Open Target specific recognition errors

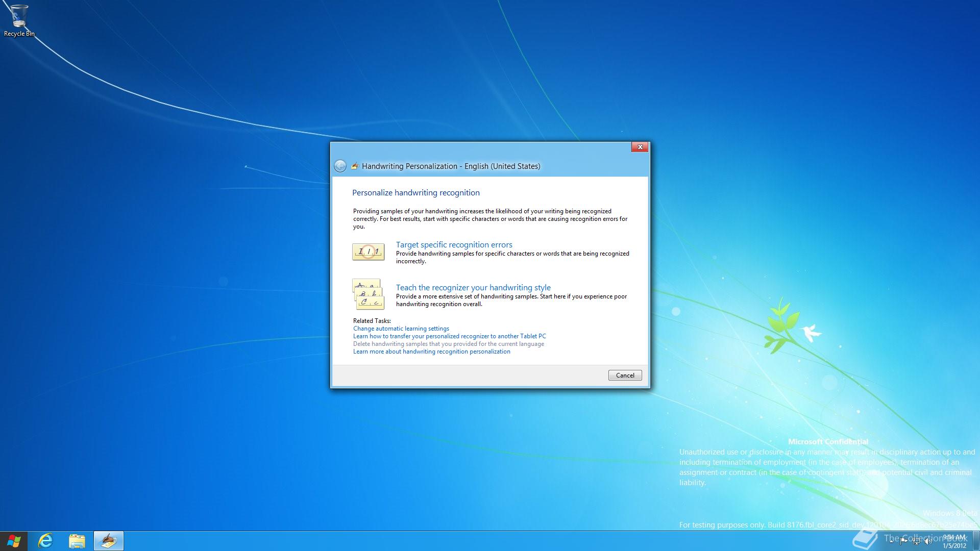point(454,245)
